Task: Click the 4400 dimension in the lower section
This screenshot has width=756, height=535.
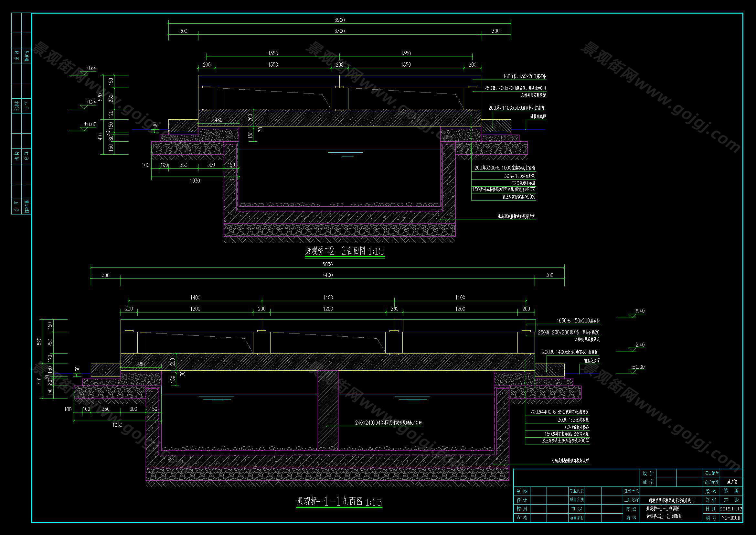Action: pyautogui.click(x=327, y=275)
